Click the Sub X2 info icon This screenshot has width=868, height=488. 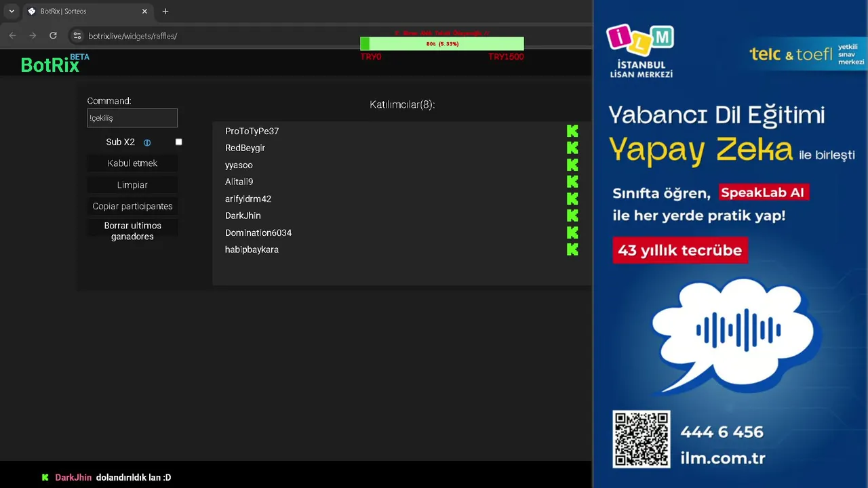click(x=147, y=142)
